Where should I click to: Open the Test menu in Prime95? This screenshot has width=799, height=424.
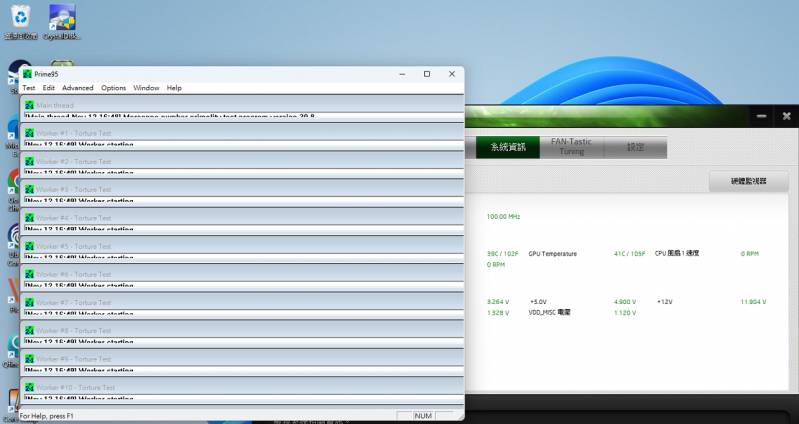coord(28,88)
